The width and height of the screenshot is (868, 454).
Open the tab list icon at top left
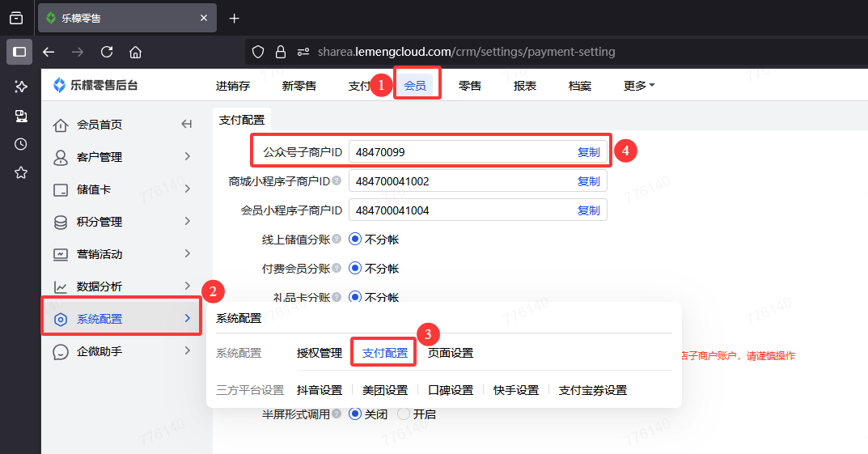17,19
